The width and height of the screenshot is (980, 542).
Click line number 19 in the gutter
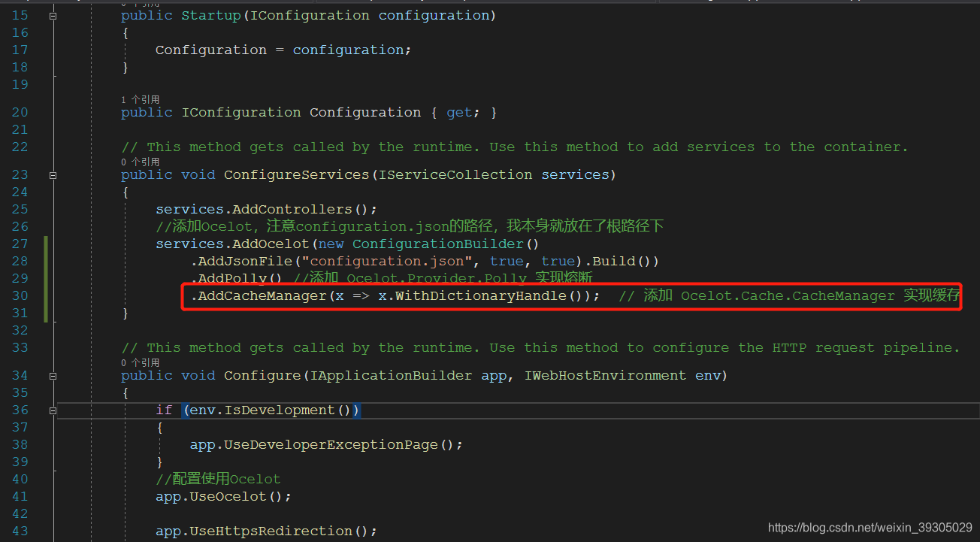(20, 84)
